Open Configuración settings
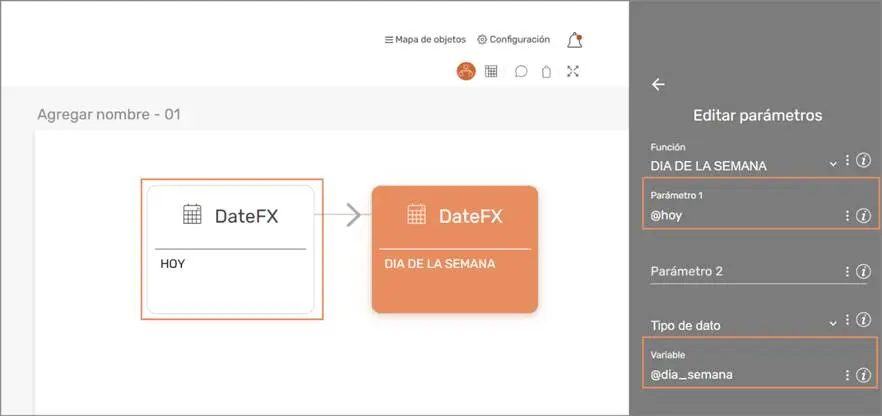 (514, 40)
